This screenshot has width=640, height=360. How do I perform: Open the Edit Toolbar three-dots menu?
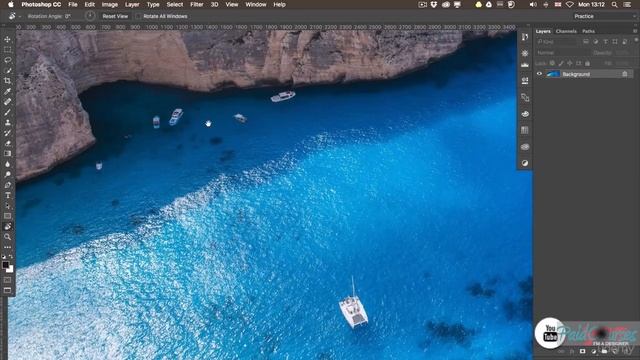(x=7, y=247)
